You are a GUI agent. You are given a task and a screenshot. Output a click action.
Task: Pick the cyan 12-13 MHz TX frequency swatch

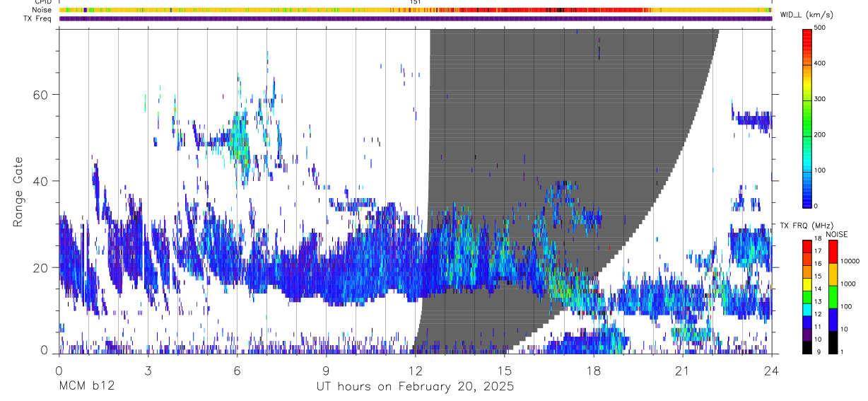pos(807,310)
